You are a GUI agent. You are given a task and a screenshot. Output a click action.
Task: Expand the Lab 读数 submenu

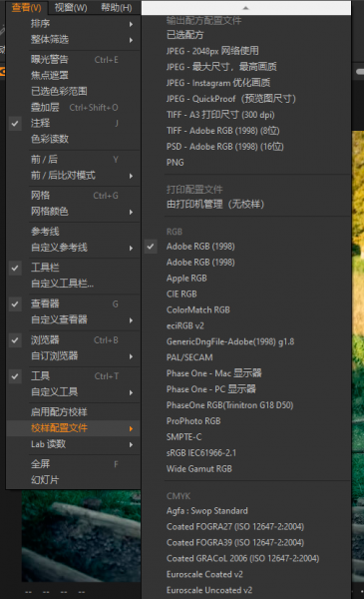pos(74,444)
